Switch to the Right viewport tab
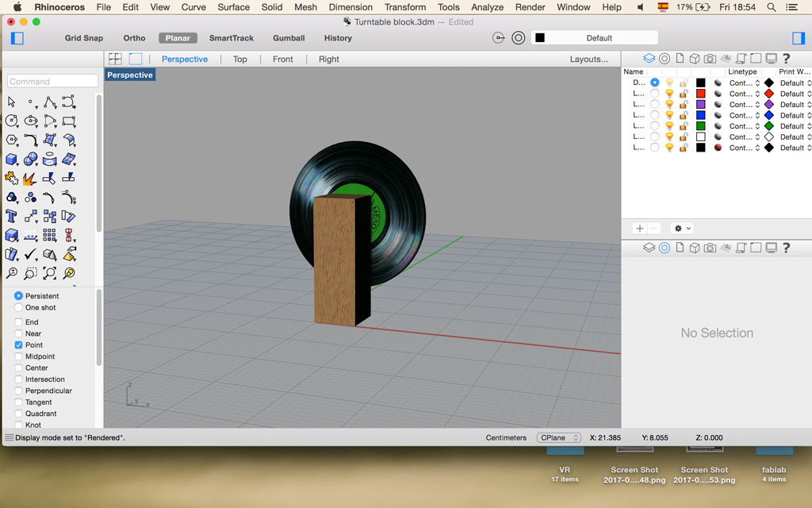This screenshot has height=508, width=812. pos(329,59)
